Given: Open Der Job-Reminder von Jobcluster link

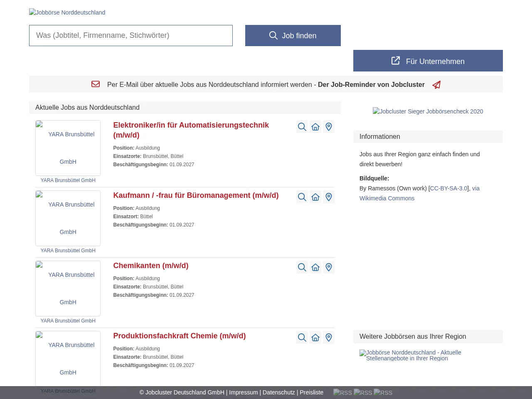Looking at the screenshot, I should tap(371, 84).
